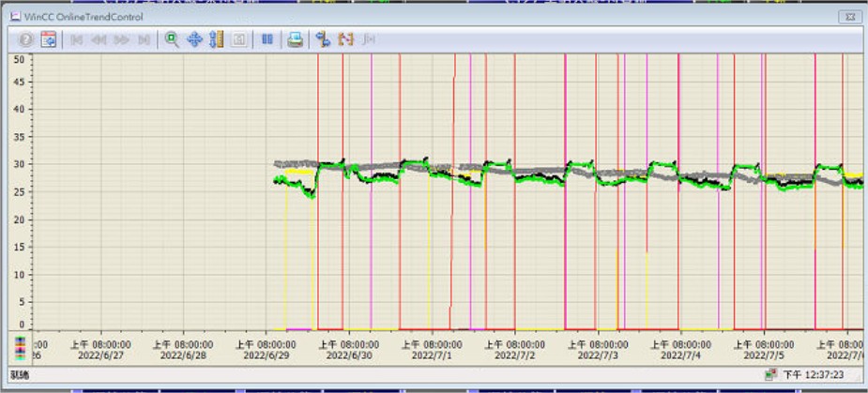Go to the previous data record
868x393 pixels.
click(99, 39)
